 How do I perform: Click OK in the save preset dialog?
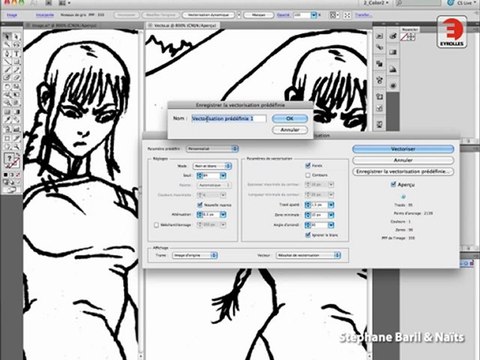coord(290,118)
